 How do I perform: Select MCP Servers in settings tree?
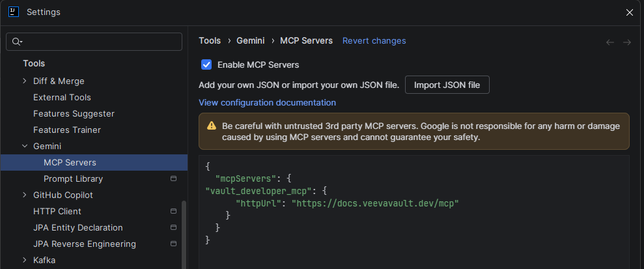[x=94, y=162]
